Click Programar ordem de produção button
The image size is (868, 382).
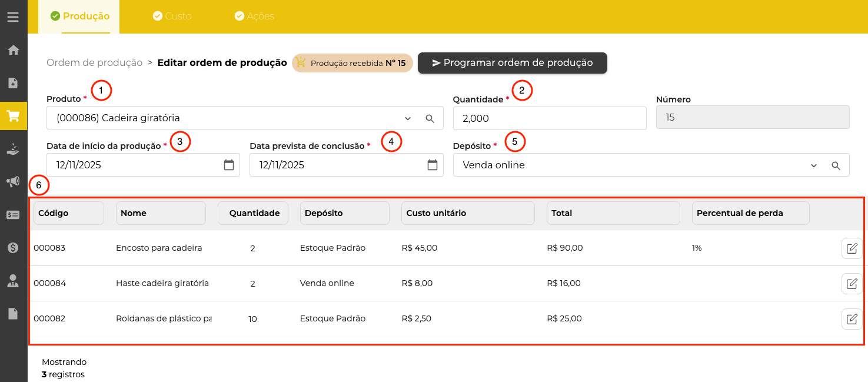point(512,63)
